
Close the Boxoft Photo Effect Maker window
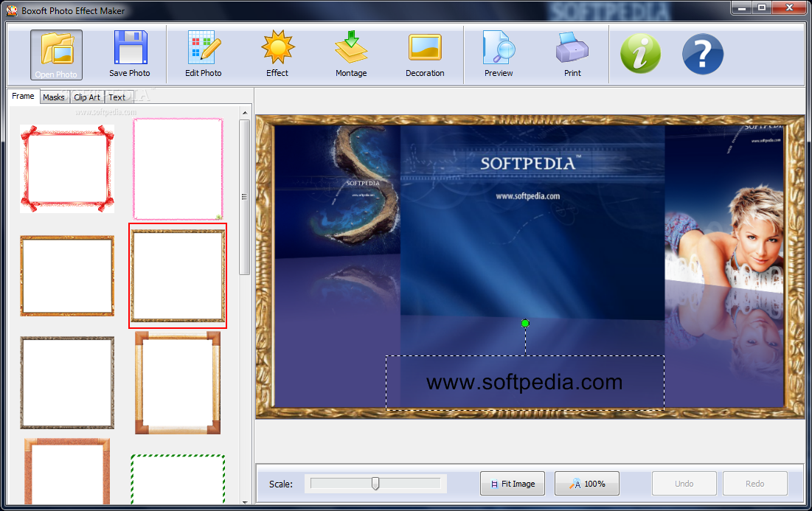(789, 8)
